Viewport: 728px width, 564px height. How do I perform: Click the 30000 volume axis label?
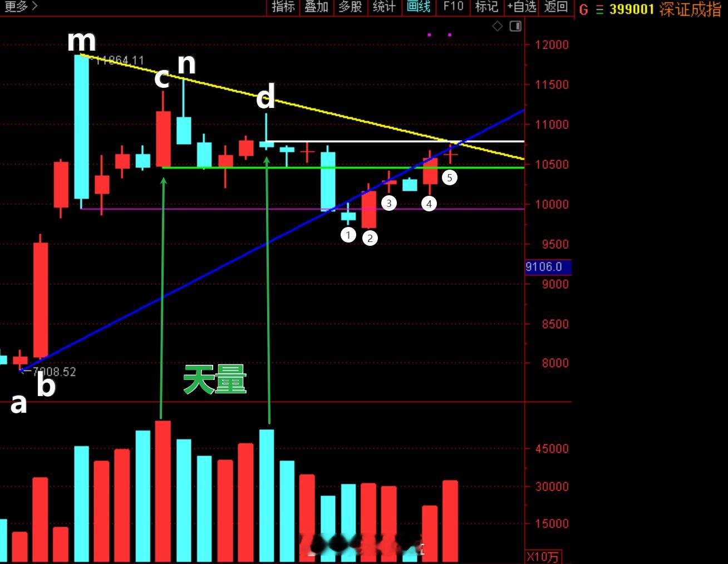pyautogui.click(x=552, y=487)
